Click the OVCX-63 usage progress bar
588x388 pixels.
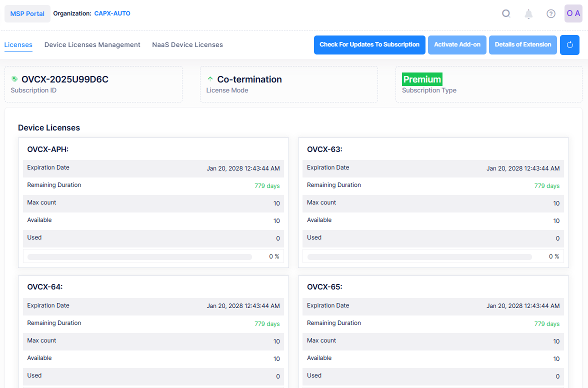click(419, 257)
